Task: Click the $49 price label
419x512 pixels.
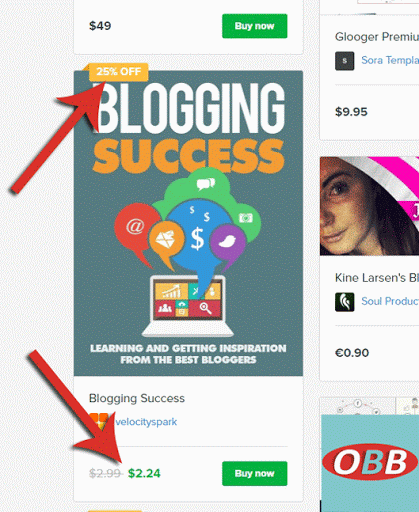Action: [100, 26]
